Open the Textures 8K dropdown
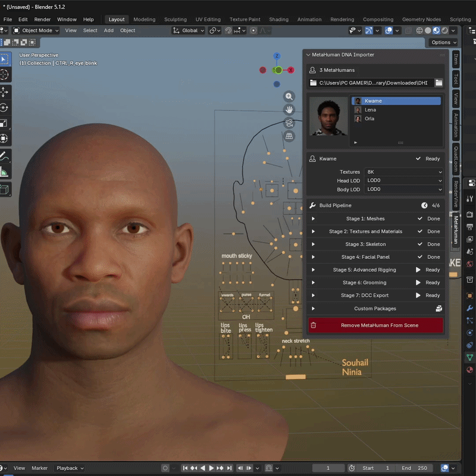The height and width of the screenshot is (476, 476). (x=404, y=172)
